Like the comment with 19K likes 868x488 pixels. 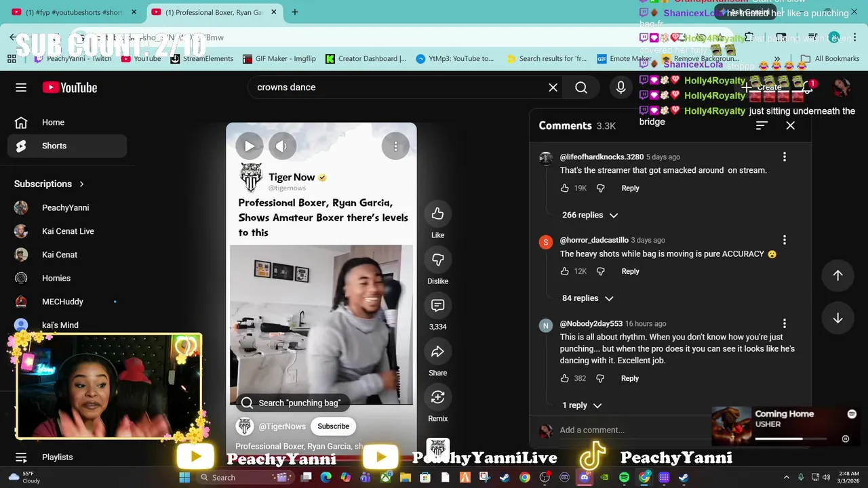point(565,188)
